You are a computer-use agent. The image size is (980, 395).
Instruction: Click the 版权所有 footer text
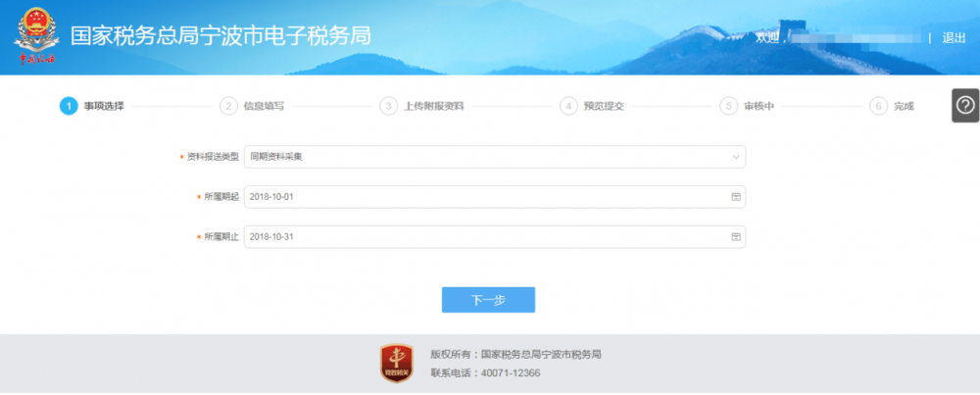click(515, 355)
